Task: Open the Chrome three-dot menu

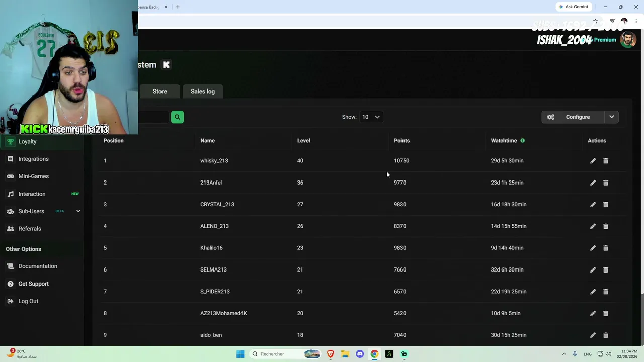Action: tap(636, 21)
